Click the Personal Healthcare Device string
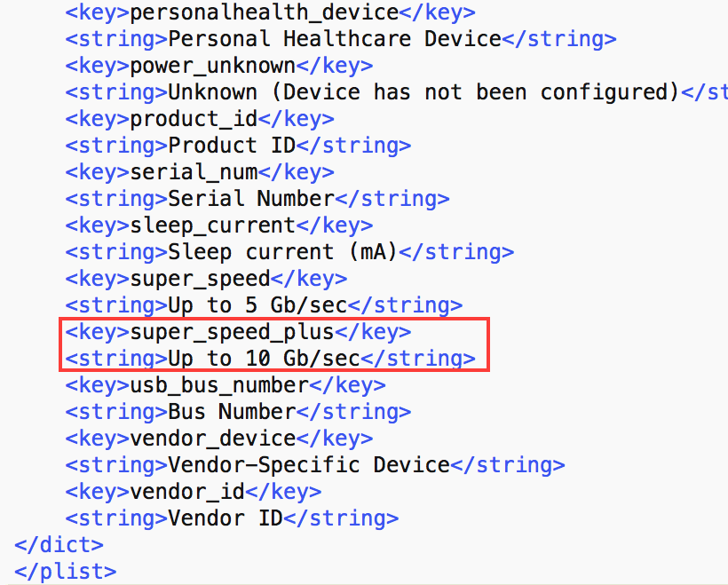 point(335,39)
